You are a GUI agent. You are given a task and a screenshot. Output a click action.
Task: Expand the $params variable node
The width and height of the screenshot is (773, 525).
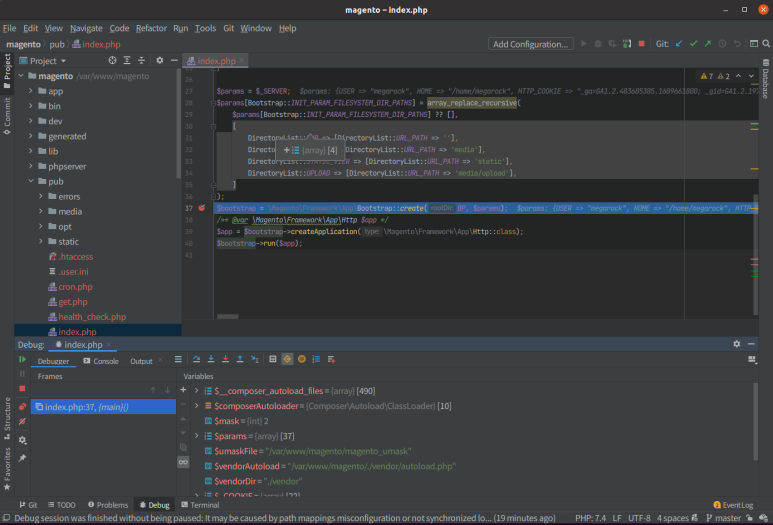[196, 436]
